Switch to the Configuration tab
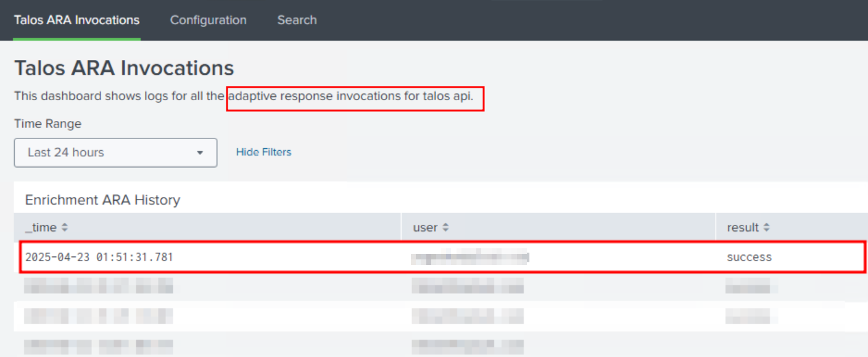The image size is (868, 357). click(x=208, y=20)
